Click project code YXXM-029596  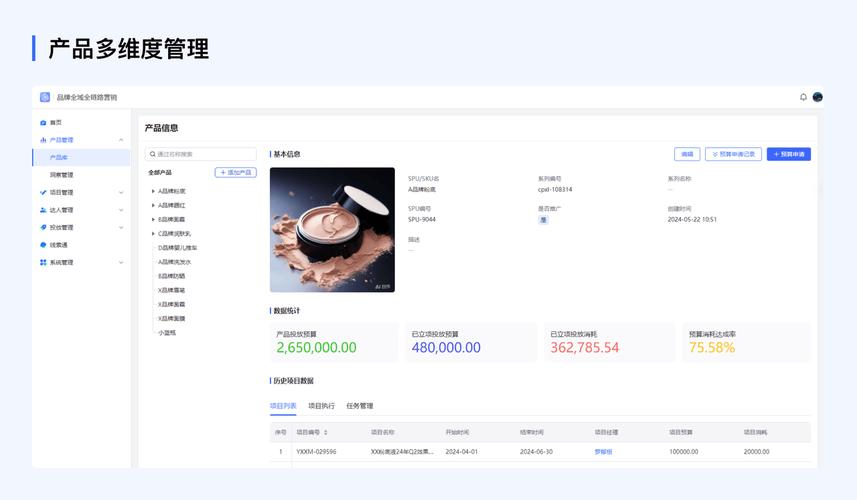316,452
